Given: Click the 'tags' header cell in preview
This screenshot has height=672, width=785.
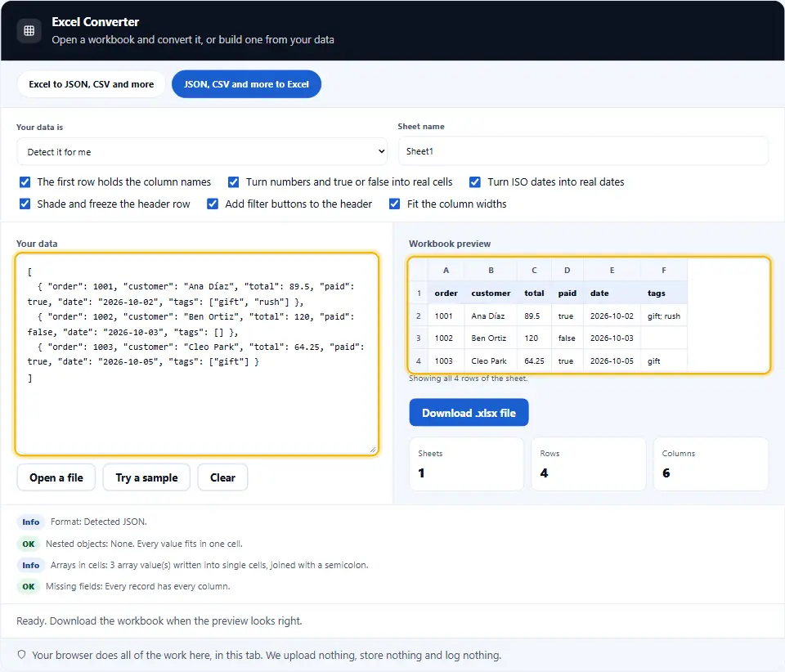Looking at the screenshot, I should pyautogui.click(x=664, y=293).
